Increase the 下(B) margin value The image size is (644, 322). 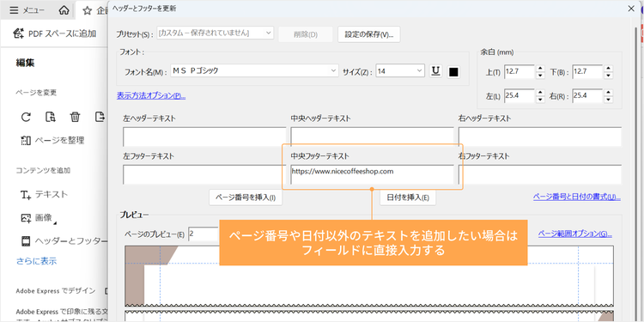click(609, 68)
